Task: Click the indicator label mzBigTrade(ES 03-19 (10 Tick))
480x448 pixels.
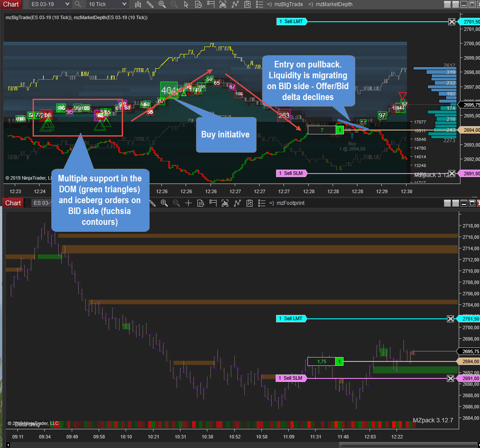Action: (39, 17)
